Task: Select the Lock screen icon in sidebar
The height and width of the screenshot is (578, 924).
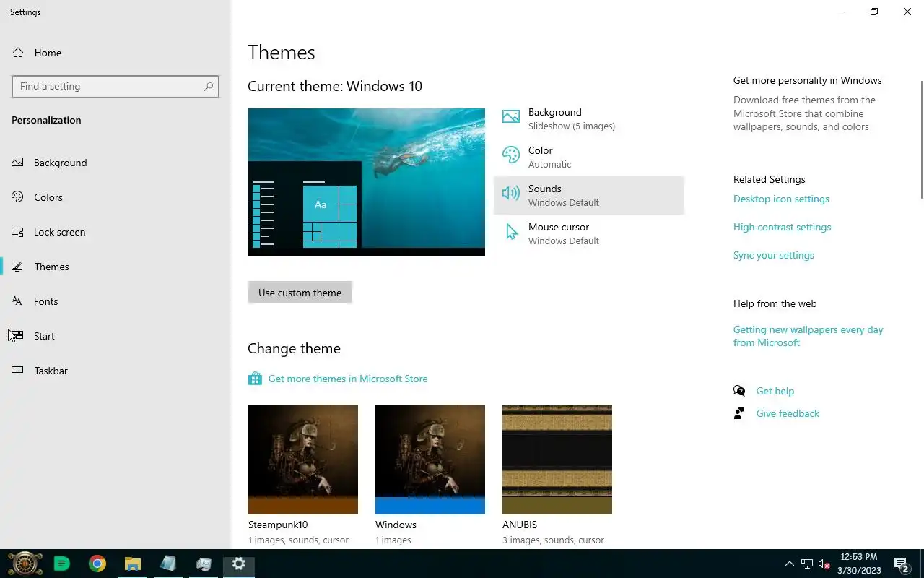Action: 18,232
